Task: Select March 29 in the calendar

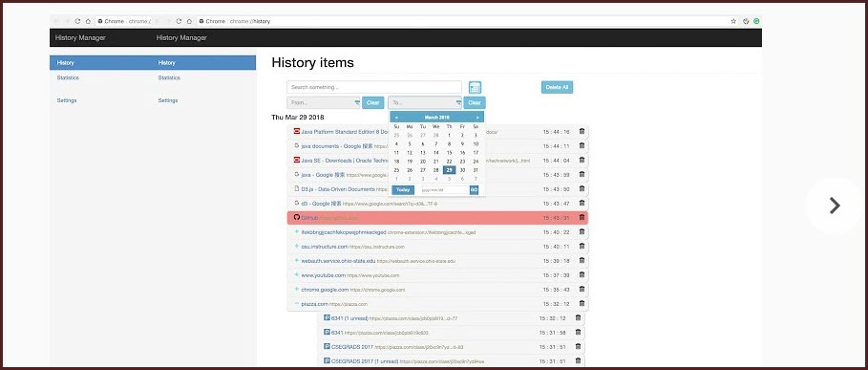Action: (x=450, y=170)
